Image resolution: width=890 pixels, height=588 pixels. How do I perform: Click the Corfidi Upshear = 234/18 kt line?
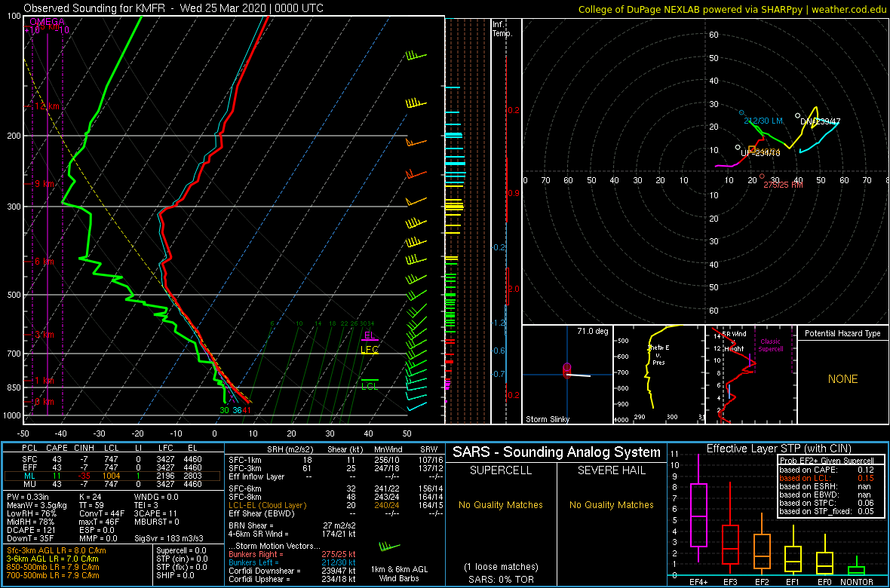pyautogui.click(x=292, y=579)
